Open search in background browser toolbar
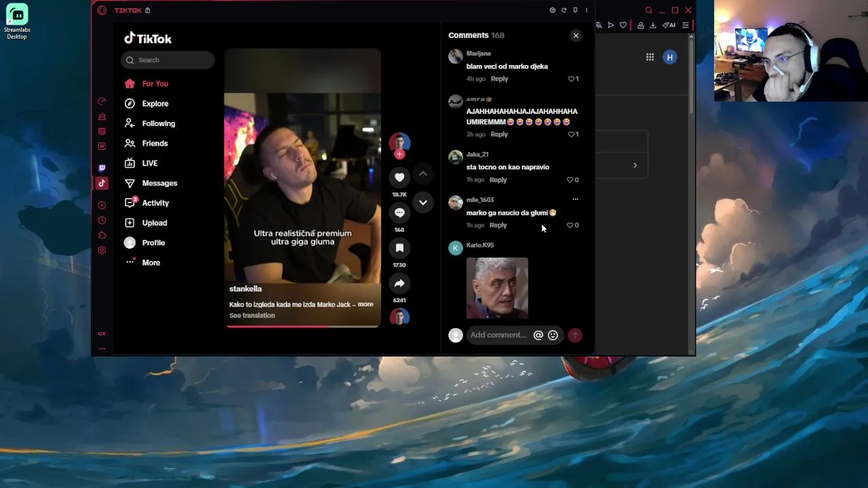868x488 pixels. (x=649, y=10)
